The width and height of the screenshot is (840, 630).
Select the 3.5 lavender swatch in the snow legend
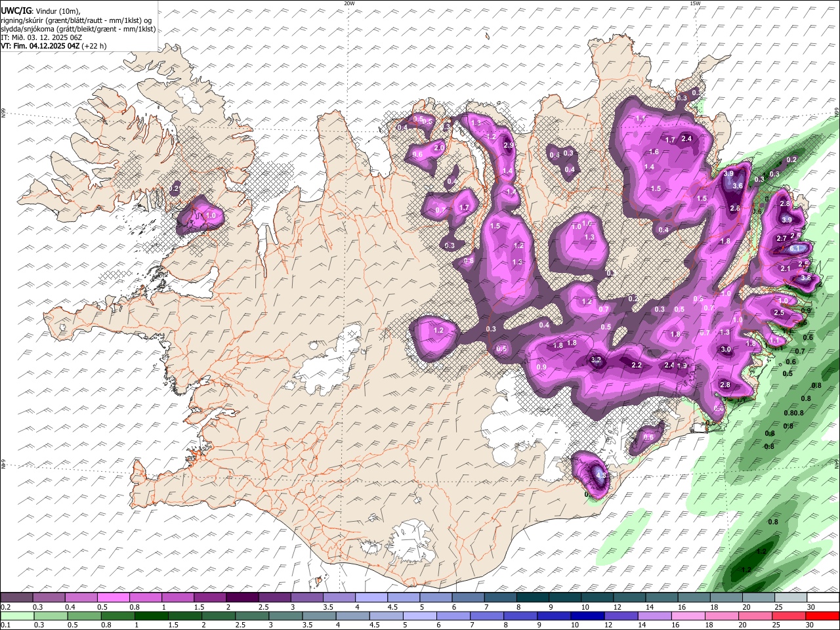click(x=338, y=598)
